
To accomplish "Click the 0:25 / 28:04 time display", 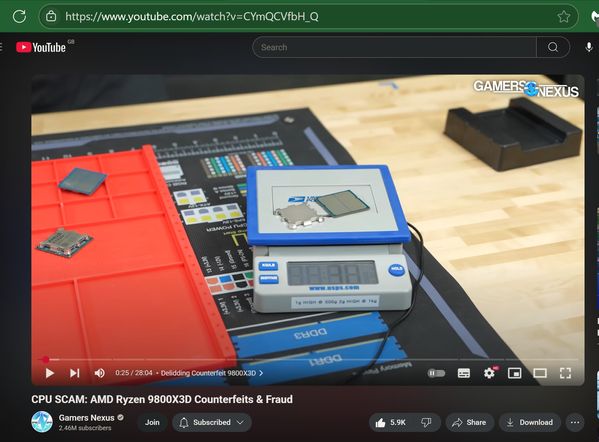I will [x=134, y=373].
